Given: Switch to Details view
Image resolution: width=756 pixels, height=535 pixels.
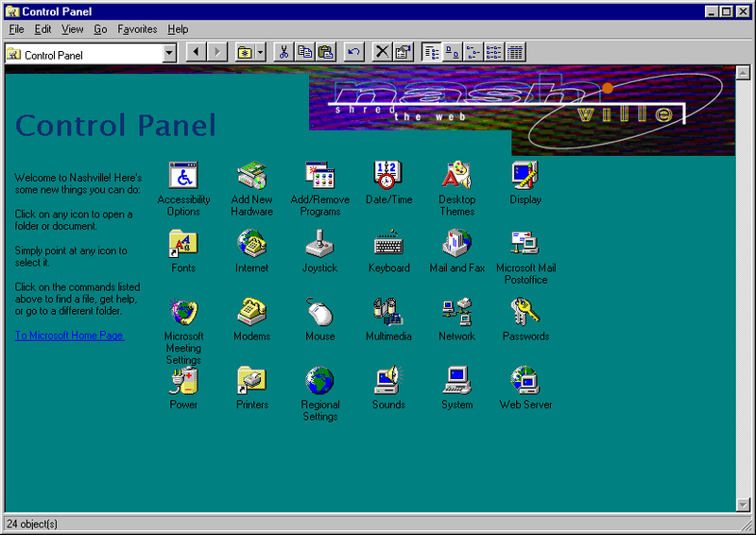Looking at the screenshot, I should (515, 52).
